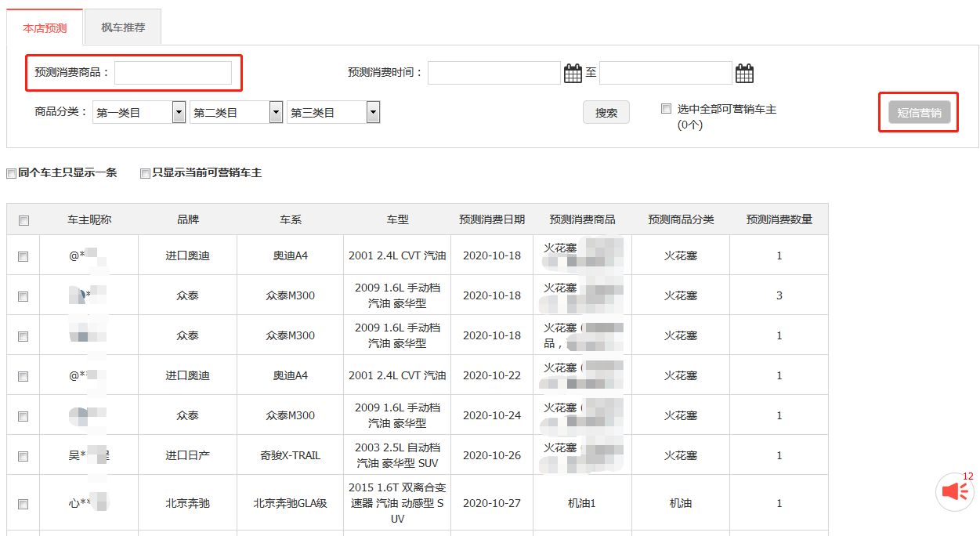
Task: Click the 预测消费日期 column header
Action: click(x=492, y=219)
